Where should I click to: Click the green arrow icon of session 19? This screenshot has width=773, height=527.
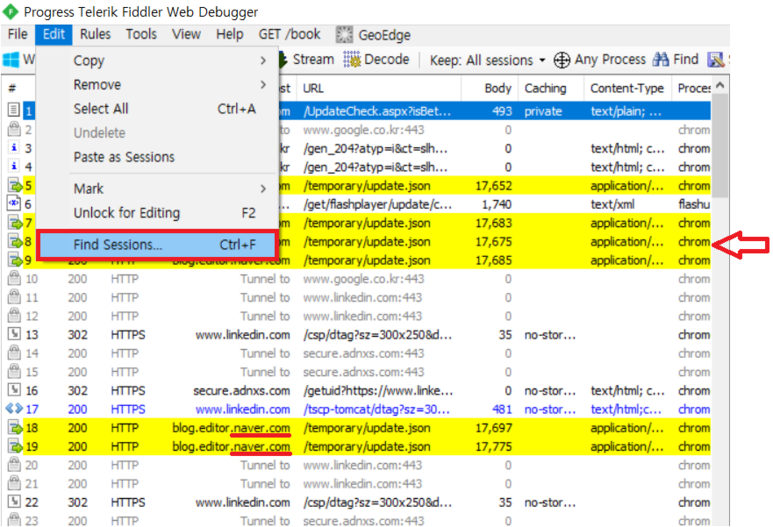[x=15, y=446]
